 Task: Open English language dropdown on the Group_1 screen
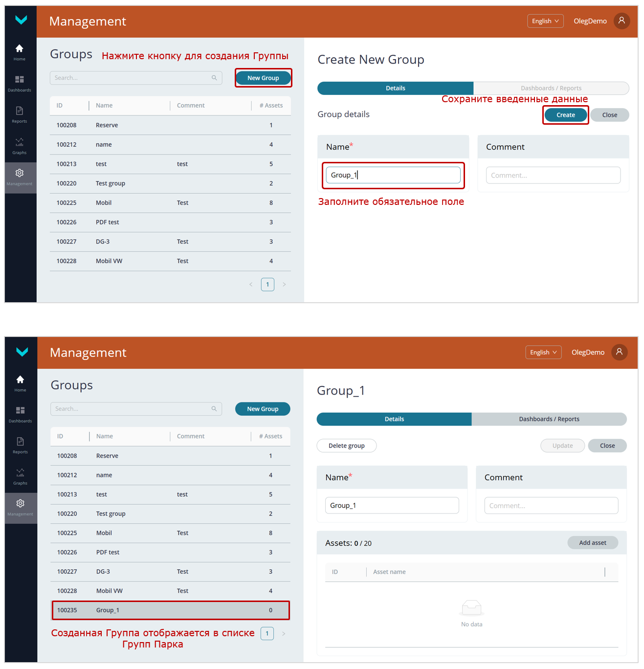tap(543, 352)
